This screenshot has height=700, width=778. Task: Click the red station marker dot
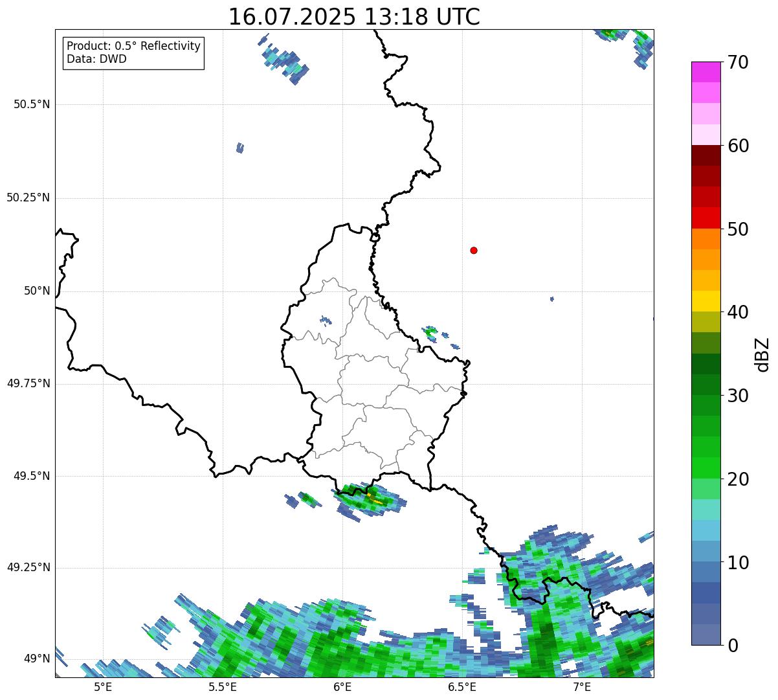(x=474, y=250)
